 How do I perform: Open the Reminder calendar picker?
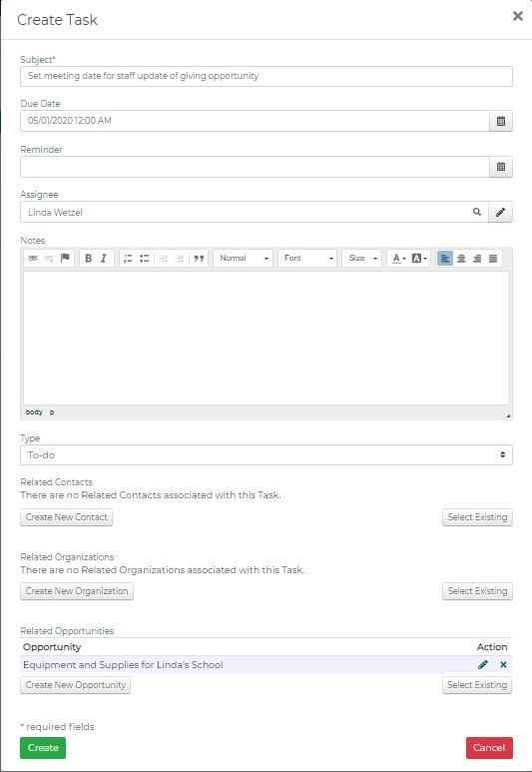pos(500,167)
